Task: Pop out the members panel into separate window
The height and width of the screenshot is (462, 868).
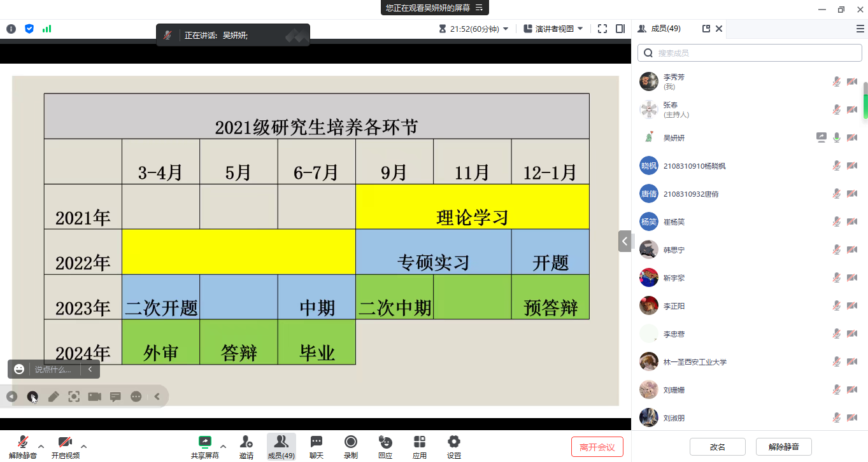Action: 706,29
